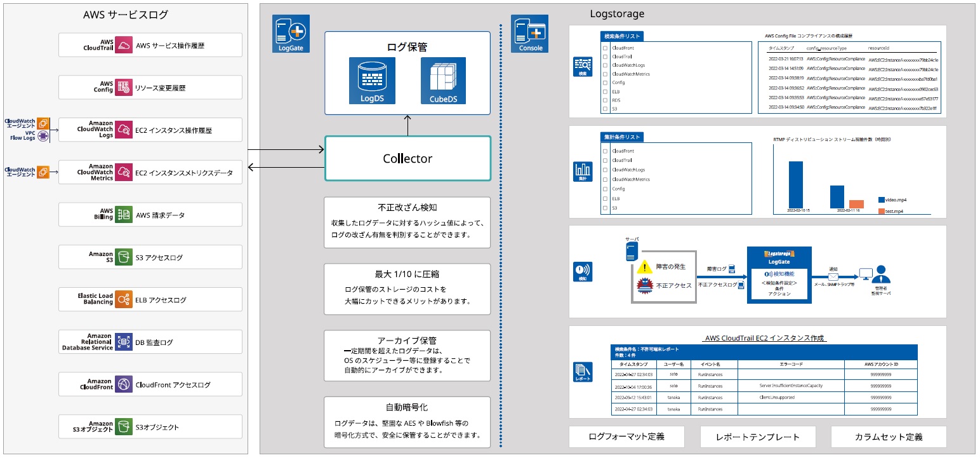Viewport: 980px width, 460px height.
Task: Select the CubeDS cube icon
Action: pos(443,81)
